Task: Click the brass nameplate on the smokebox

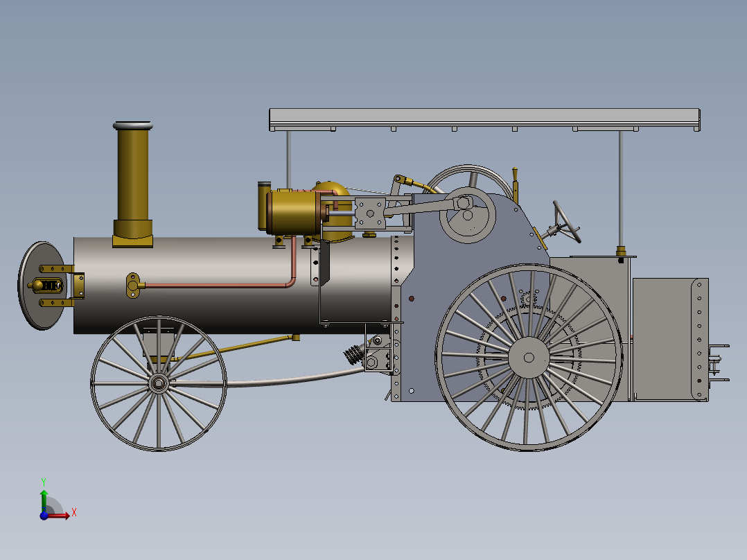Action: pos(50,284)
